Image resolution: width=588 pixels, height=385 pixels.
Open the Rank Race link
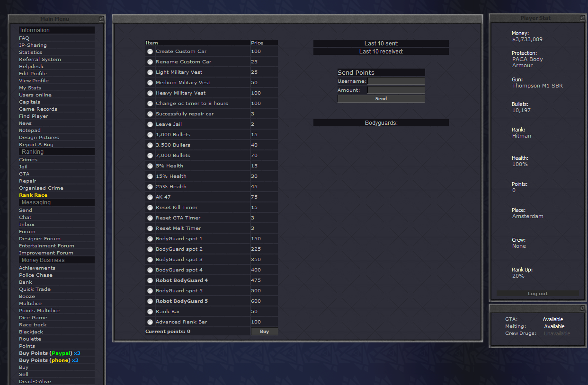click(x=33, y=195)
